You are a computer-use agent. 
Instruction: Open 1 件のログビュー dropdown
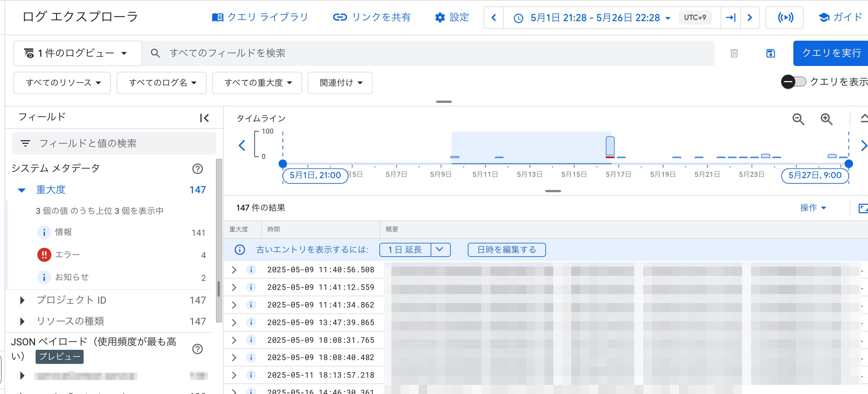point(78,53)
